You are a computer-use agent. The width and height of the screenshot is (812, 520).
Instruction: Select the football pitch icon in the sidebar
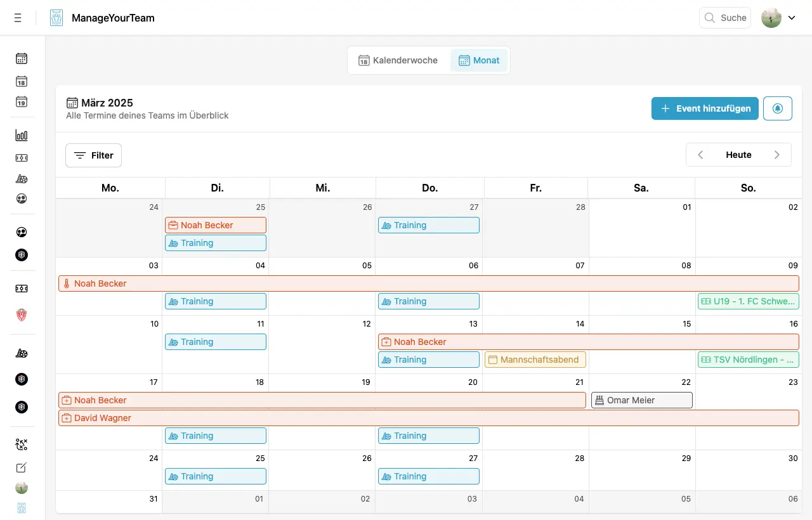22,158
